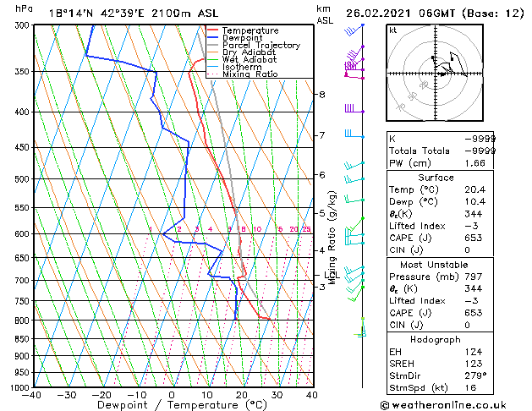This screenshot has width=532, height=411.
Task: Click the date 26.02.2021 06GMT header
Action: pyautogui.click(x=401, y=14)
